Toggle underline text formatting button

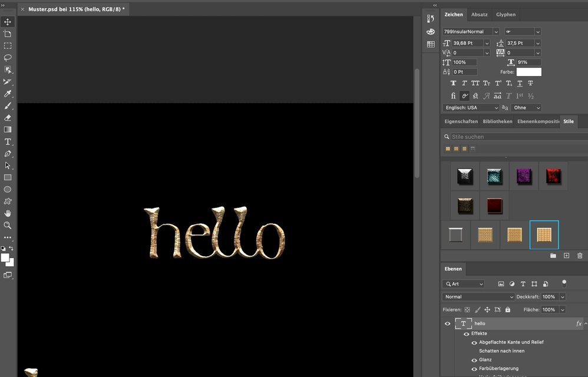pos(519,83)
